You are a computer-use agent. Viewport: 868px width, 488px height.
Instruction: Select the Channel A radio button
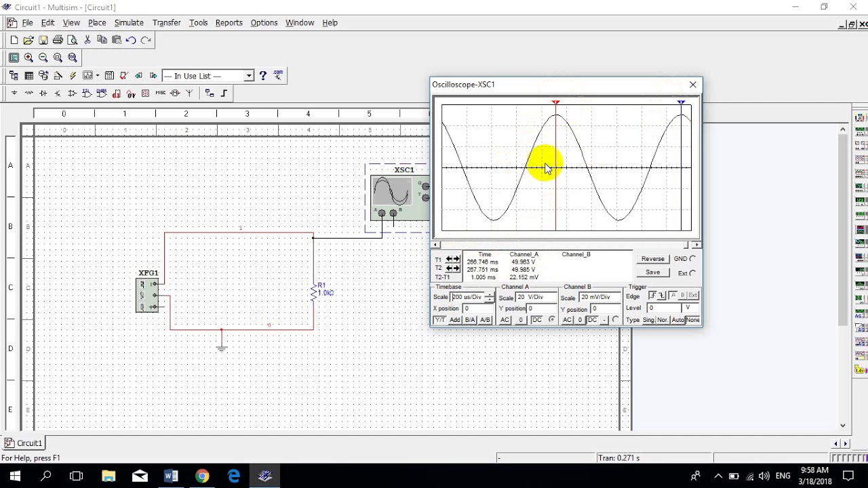(x=552, y=319)
